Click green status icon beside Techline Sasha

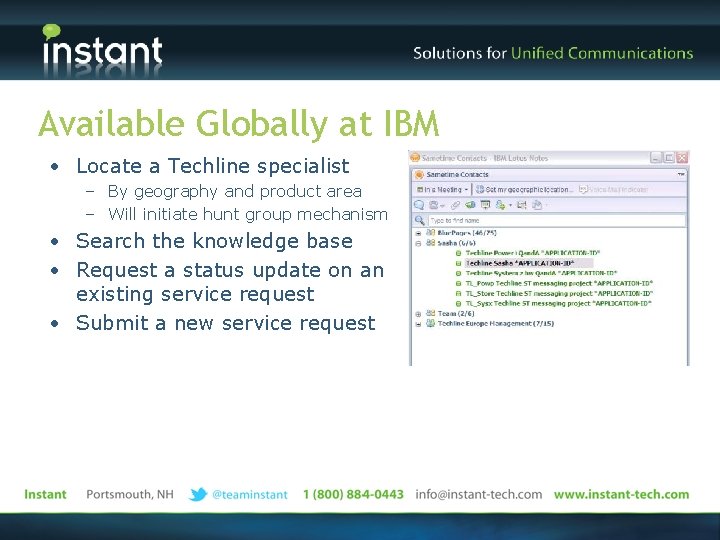[x=458, y=263]
